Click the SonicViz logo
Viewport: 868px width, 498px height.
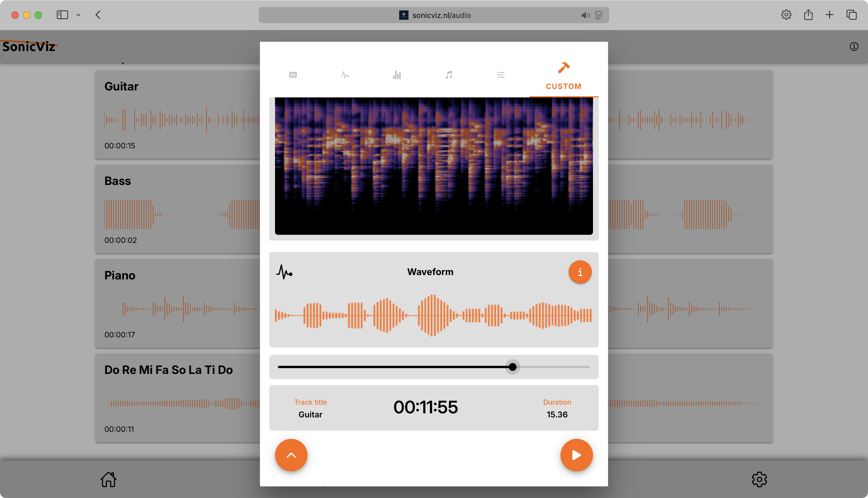(x=29, y=46)
